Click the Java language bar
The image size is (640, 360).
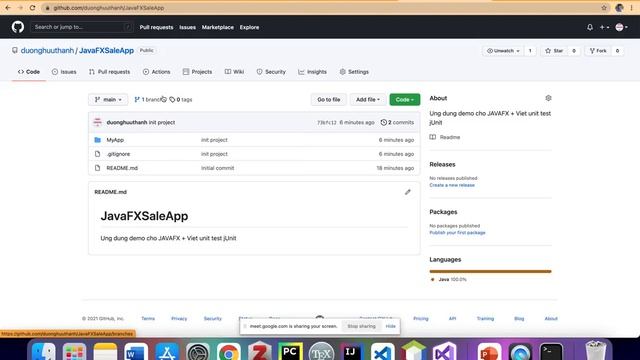[490, 271]
